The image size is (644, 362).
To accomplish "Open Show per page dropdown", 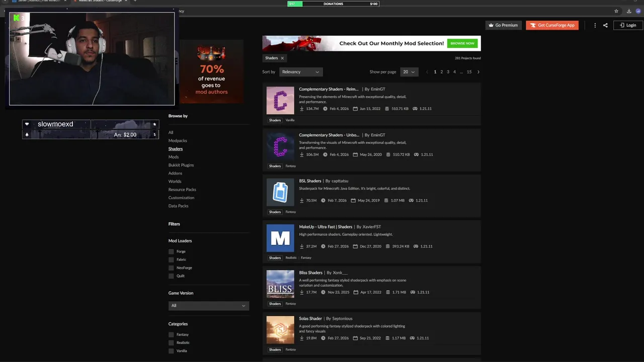I will (x=409, y=72).
